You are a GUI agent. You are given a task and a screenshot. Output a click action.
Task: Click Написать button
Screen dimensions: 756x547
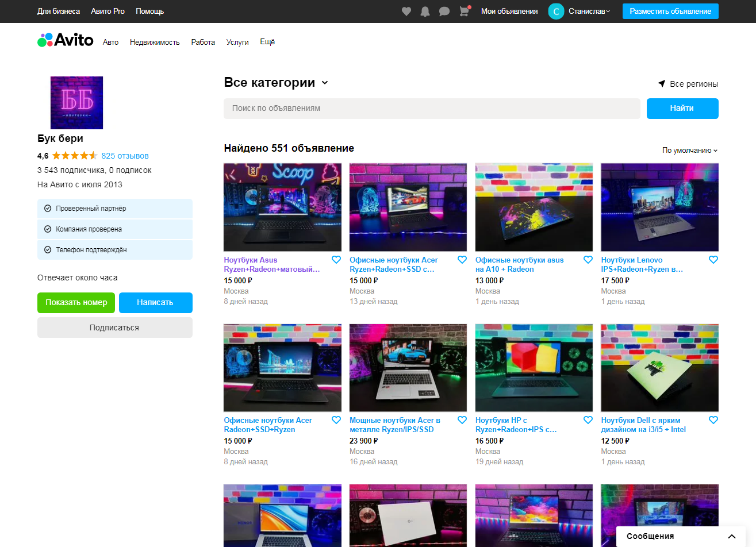click(156, 303)
